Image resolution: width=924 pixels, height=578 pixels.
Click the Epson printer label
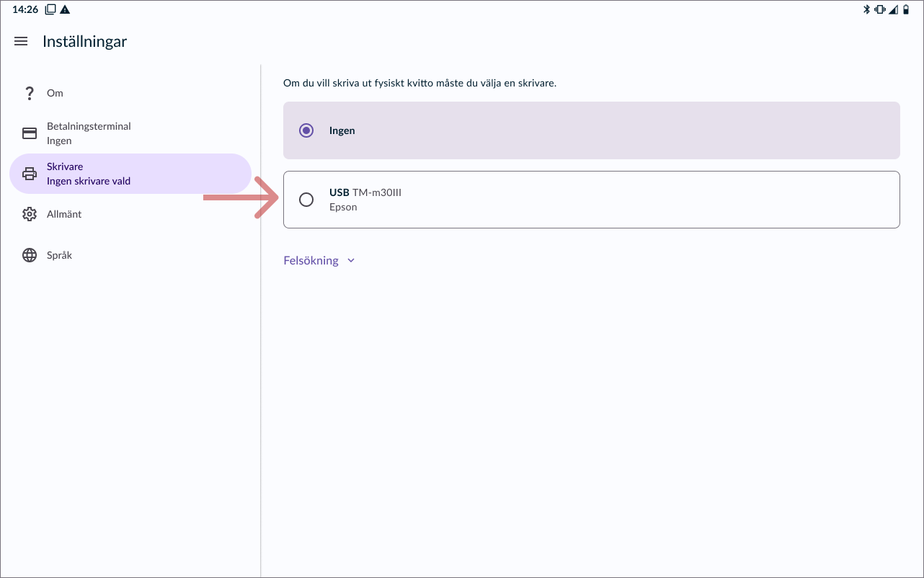343,207
